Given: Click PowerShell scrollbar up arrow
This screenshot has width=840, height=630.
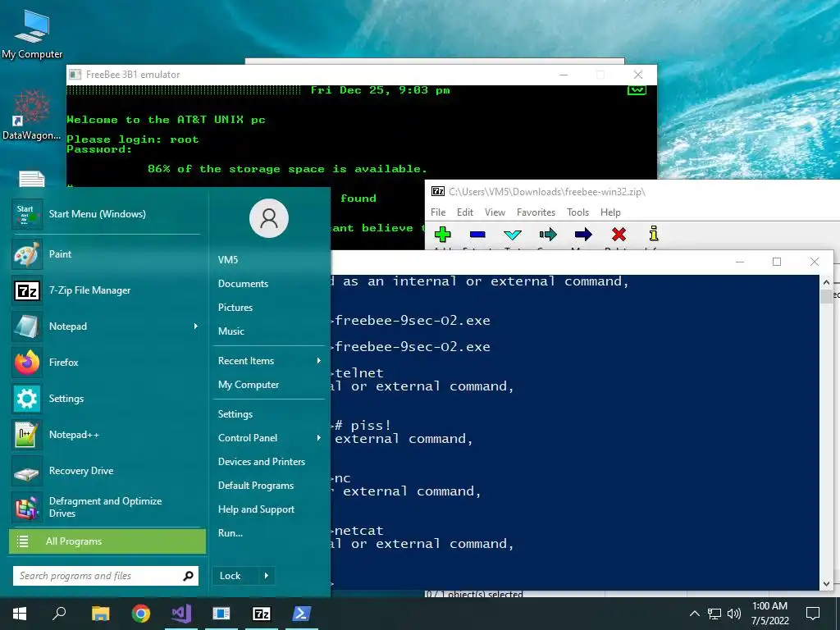Looking at the screenshot, I should 826,282.
